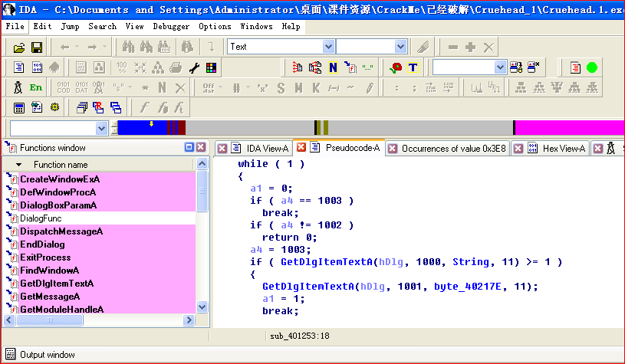Click the document icon with red lines

tap(575, 67)
